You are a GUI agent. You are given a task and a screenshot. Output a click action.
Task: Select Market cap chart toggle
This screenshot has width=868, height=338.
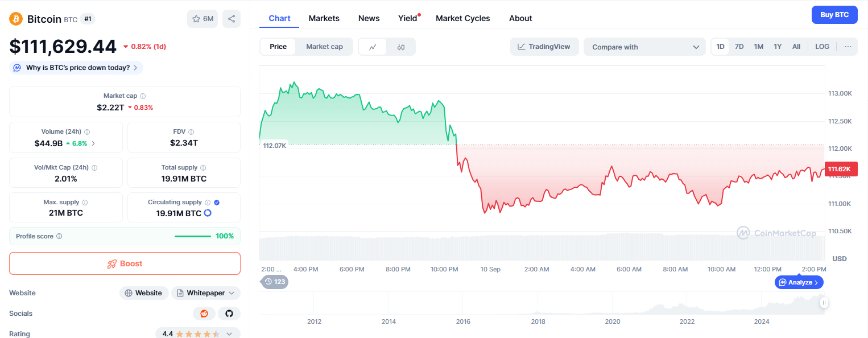coord(324,47)
